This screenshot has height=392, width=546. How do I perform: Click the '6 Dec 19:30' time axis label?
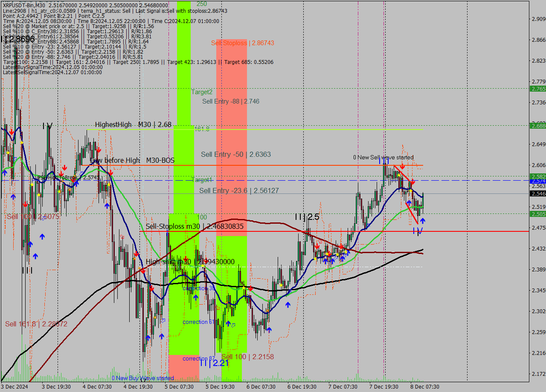click(302, 386)
